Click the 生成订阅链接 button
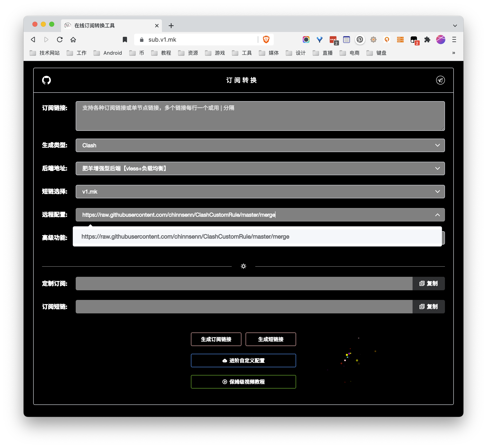The height and width of the screenshot is (448, 487). click(216, 339)
